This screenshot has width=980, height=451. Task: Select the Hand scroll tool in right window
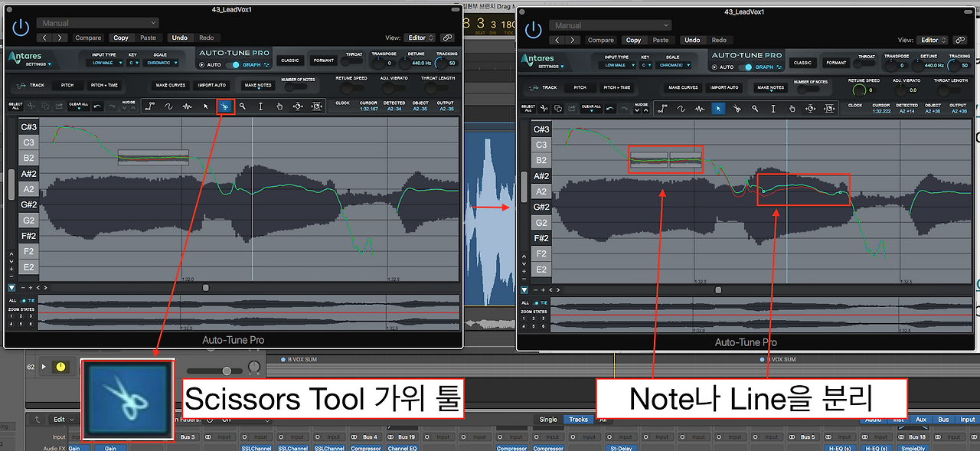(x=792, y=109)
